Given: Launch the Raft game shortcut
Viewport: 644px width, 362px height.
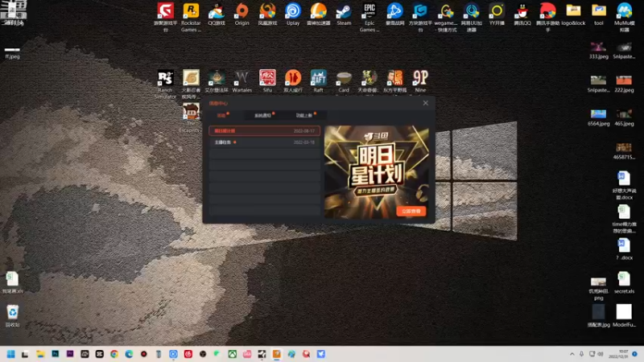Looking at the screenshot, I should tap(318, 81).
